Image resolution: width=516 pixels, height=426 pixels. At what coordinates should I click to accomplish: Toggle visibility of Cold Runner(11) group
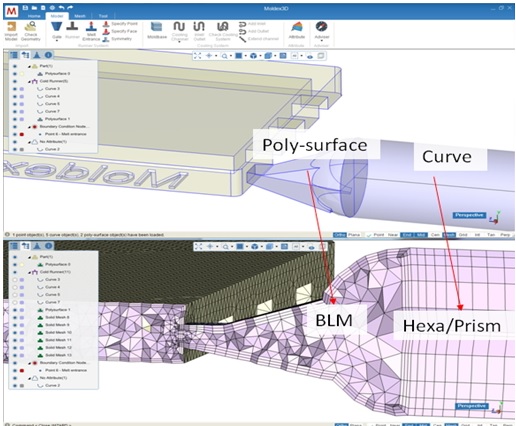click(15, 272)
